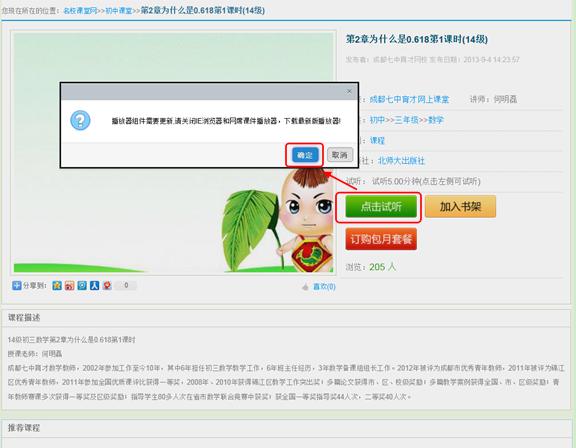The width and height of the screenshot is (576, 448).
Task: Click the 加入书架 button
Action: click(x=460, y=207)
